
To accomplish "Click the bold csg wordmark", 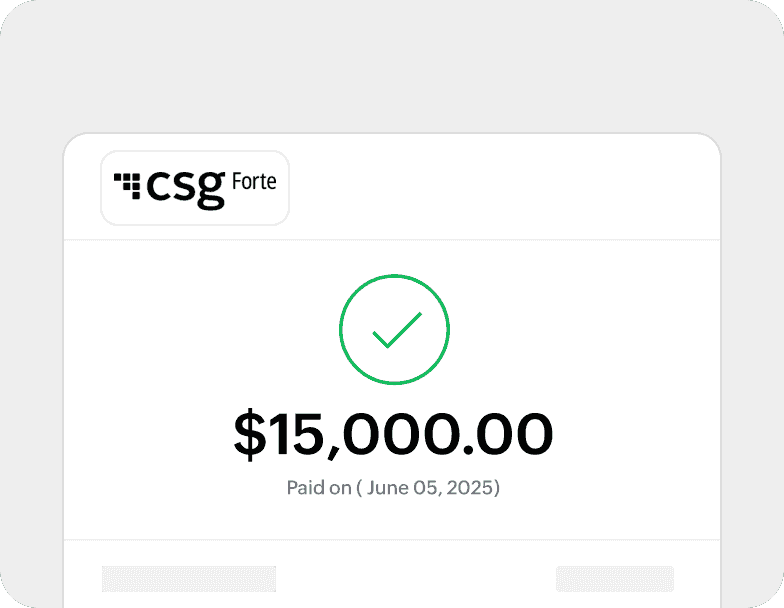I will (185, 187).
